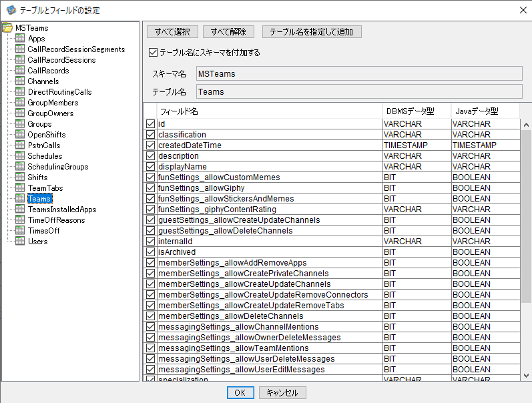Select the Groups tree item
This screenshot has height=403, width=532.
(39, 124)
